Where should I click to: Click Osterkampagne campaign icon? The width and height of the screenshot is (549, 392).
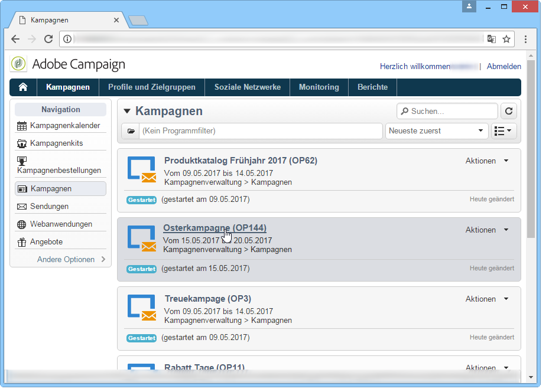point(141,239)
